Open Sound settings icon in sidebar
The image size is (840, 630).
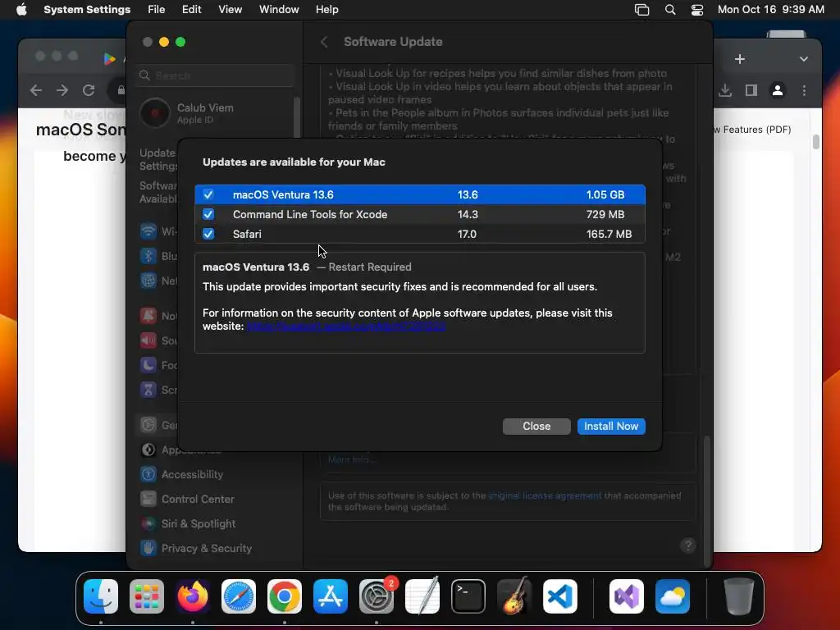point(148,340)
